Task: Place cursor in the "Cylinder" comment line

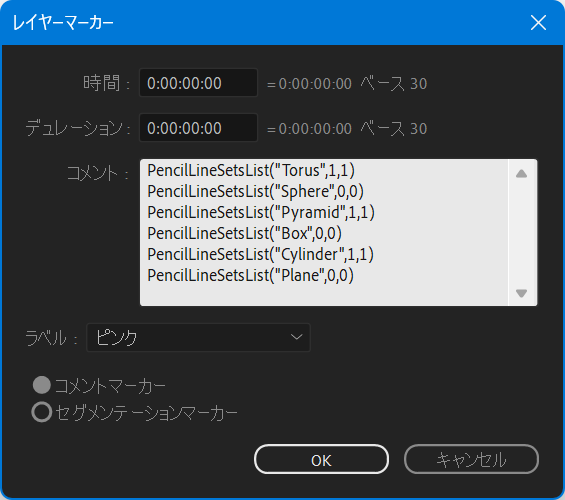Action: tap(261, 254)
